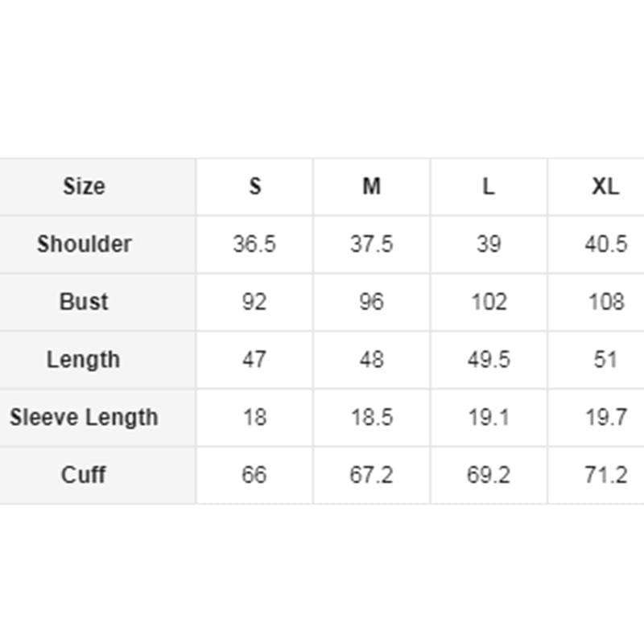This screenshot has height=644, width=644.
Task: Click the length value 49.5 cell
Action: [x=489, y=360]
